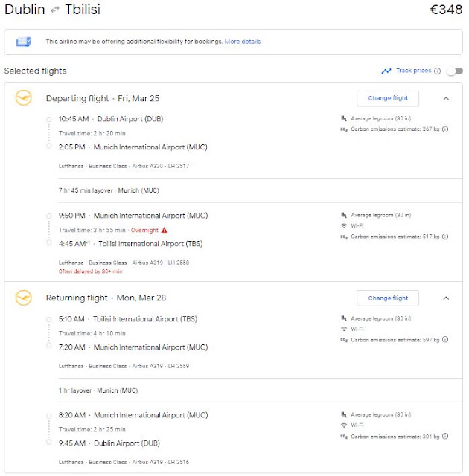Click Change flight for returning flight
The image size is (469, 476).
[x=388, y=298]
